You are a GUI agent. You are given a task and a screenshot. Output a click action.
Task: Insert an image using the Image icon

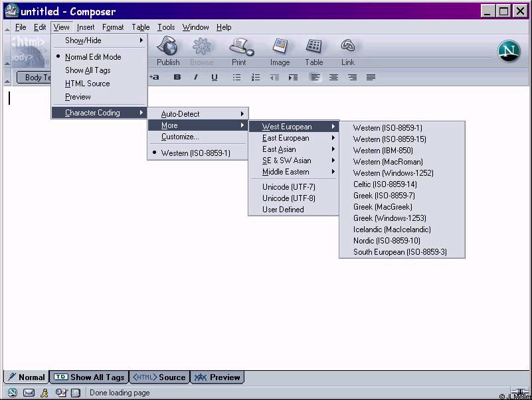point(280,46)
